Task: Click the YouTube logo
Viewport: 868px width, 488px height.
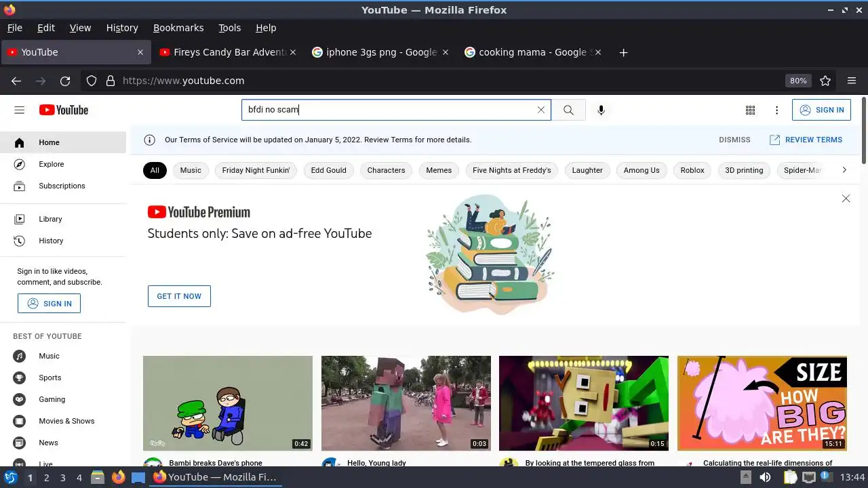Action: click(x=64, y=110)
